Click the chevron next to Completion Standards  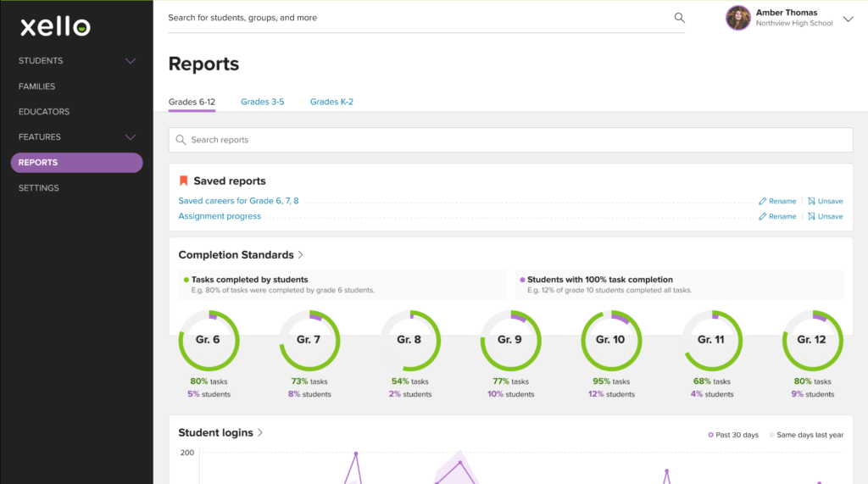point(301,255)
